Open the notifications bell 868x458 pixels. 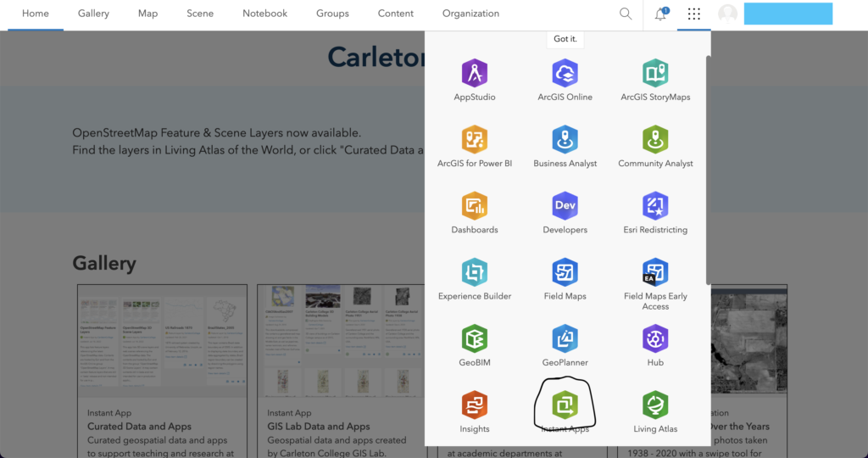tap(660, 14)
